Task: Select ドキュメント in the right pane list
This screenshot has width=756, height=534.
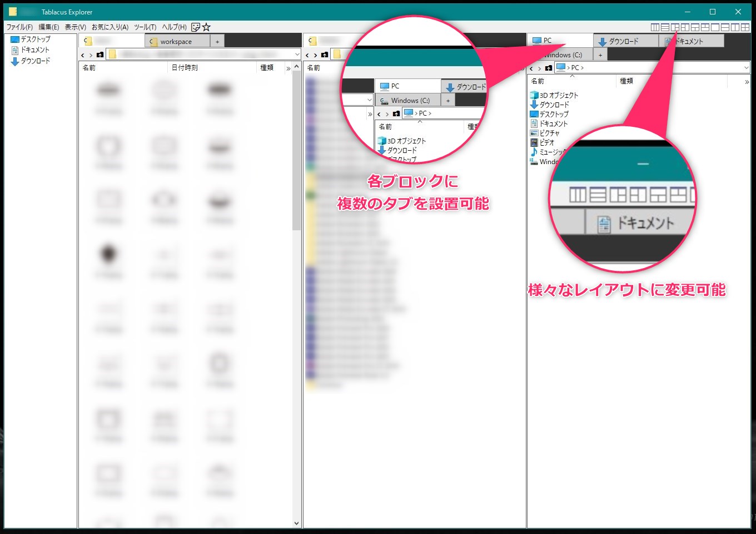Action: pos(549,123)
